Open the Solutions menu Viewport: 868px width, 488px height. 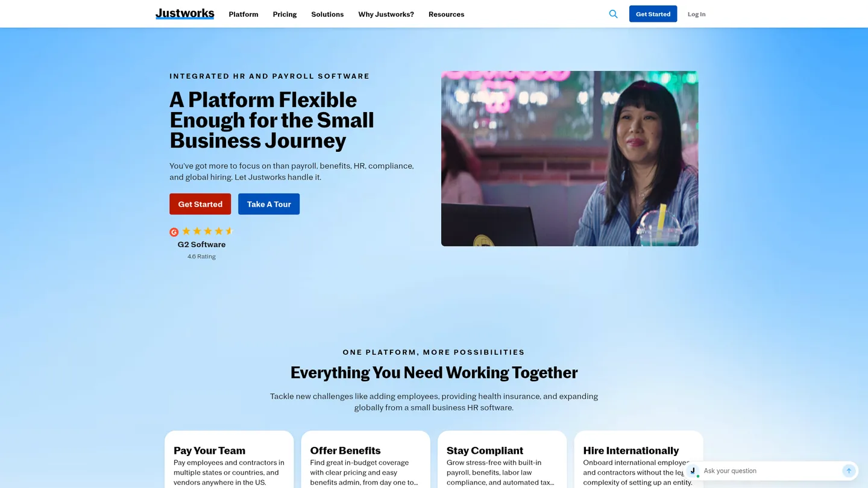(327, 14)
